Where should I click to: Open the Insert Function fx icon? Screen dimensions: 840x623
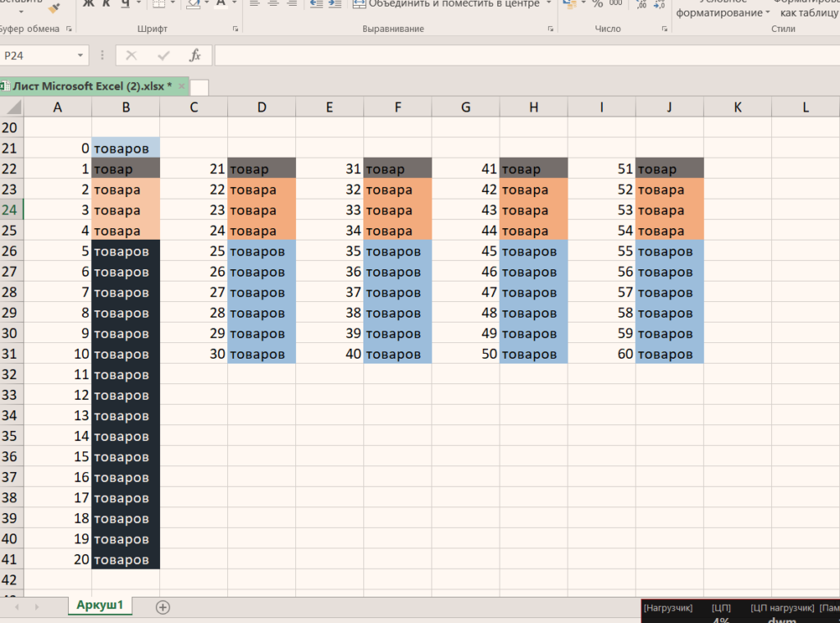[195, 55]
